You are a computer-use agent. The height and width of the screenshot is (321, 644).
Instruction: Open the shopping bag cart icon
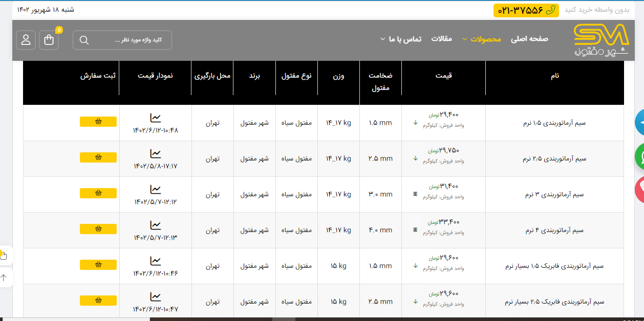click(x=49, y=40)
